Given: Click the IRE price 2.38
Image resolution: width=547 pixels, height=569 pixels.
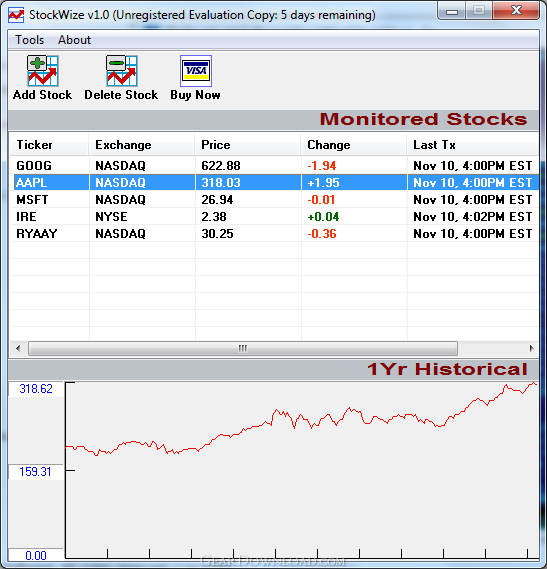Looking at the screenshot, I should tap(214, 217).
